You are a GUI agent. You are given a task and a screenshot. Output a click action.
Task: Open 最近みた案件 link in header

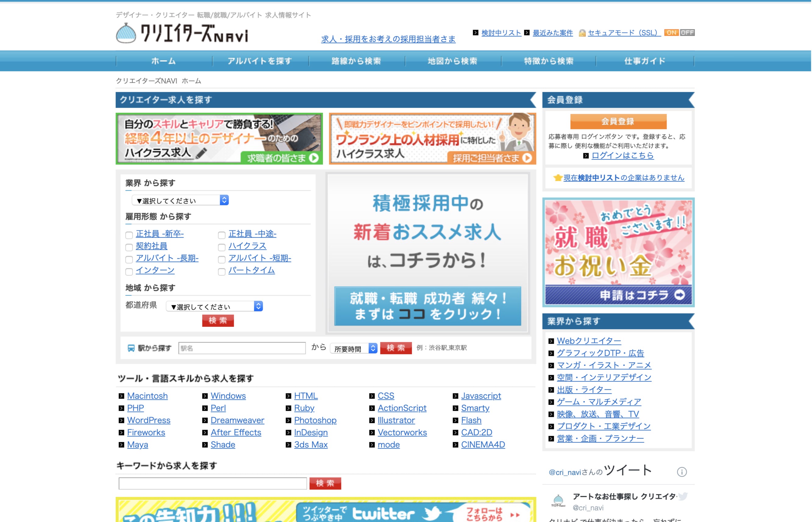[x=553, y=33]
